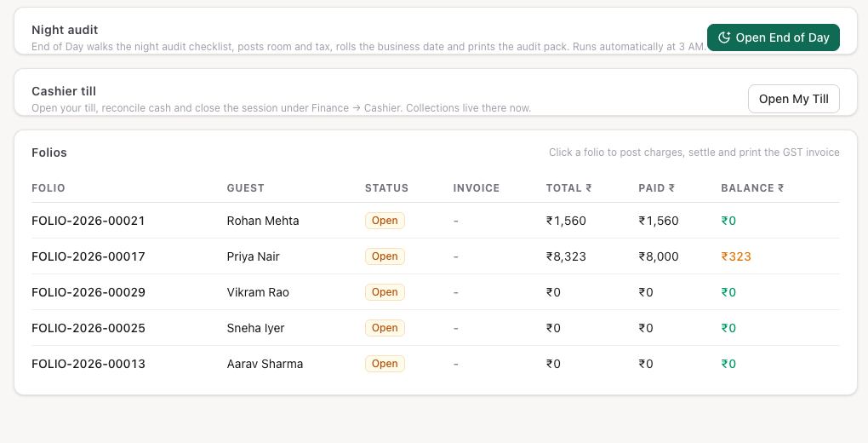
Task: Open folio FOLIO-2026-00013
Action: [89, 364]
